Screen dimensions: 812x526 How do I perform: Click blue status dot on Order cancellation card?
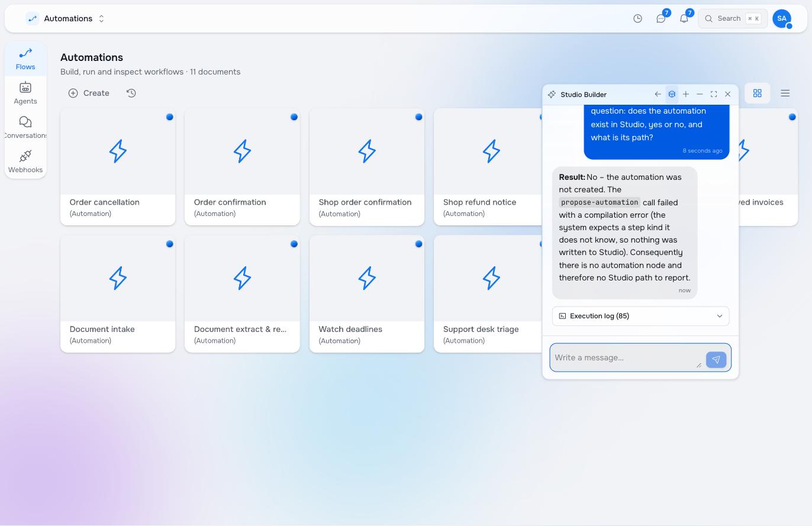(x=170, y=117)
